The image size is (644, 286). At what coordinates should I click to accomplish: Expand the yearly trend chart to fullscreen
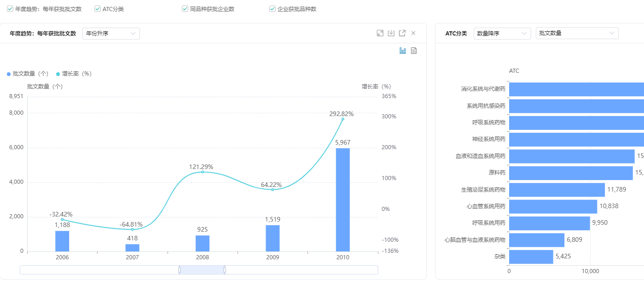380,33
